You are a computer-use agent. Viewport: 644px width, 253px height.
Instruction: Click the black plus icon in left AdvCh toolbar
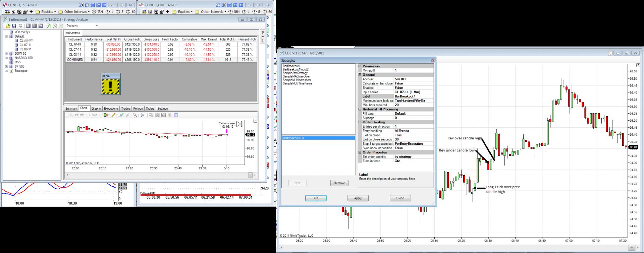pyautogui.click(x=31, y=12)
